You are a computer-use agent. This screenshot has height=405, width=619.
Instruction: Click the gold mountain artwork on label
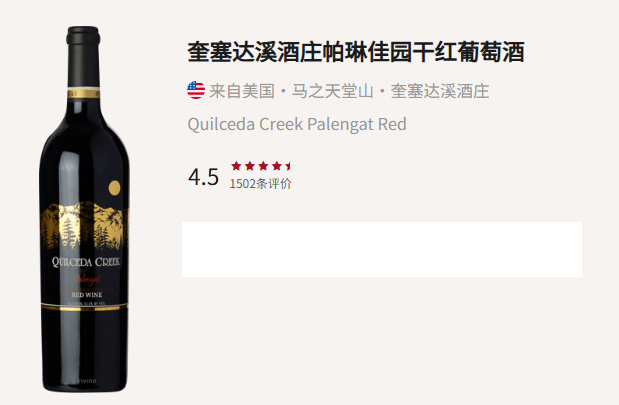tap(84, 225)
